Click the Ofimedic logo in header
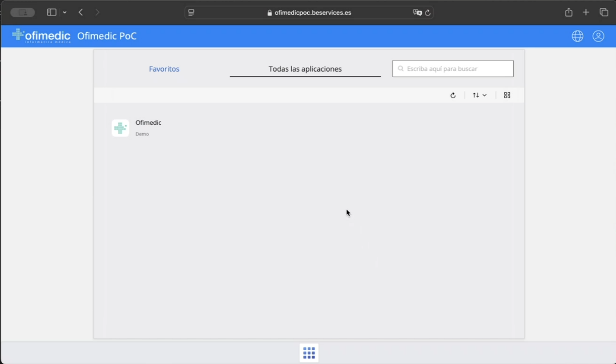The width and height of the screenshot is (616, 364). [x=42, y=36]
